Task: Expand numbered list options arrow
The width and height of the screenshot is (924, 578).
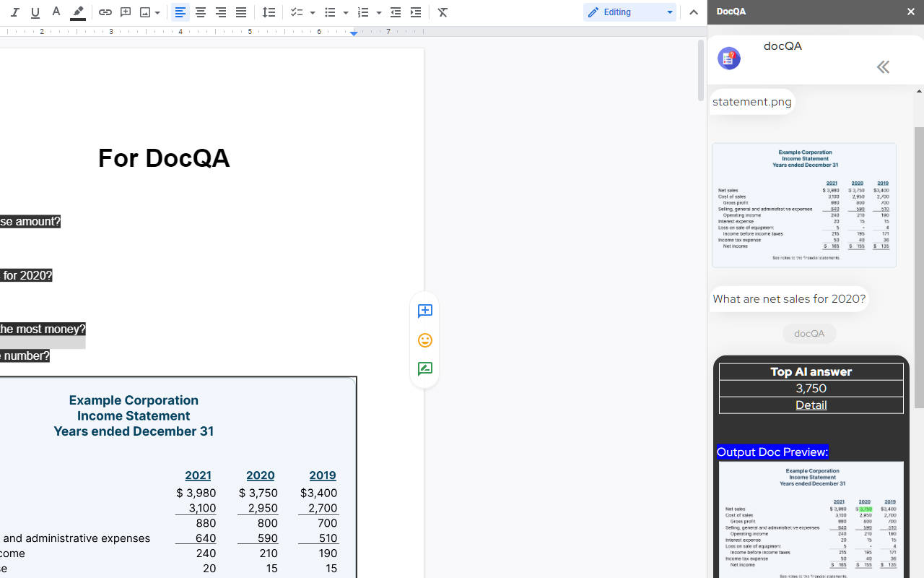Action: pyautogui.click(x=379, y=12)
